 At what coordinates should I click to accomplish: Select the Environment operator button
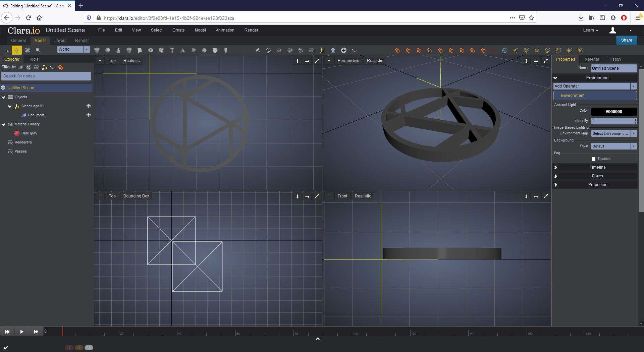click(595, 96)
